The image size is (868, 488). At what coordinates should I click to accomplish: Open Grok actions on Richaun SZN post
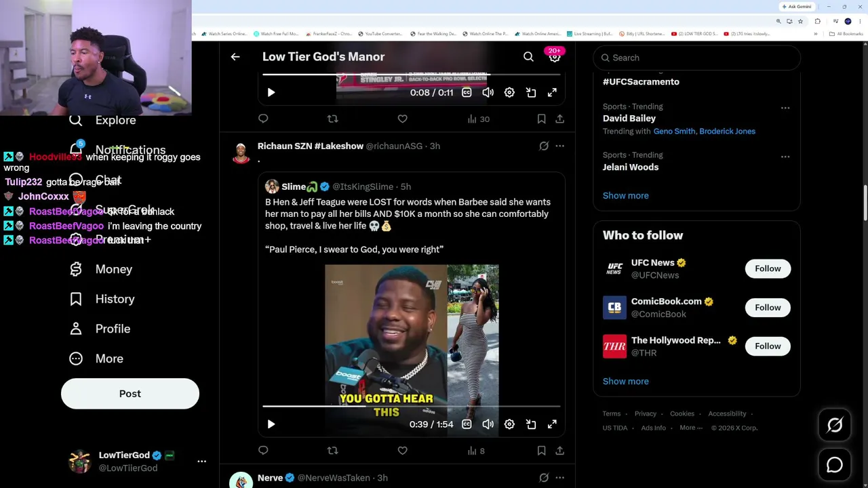(544, 146)
